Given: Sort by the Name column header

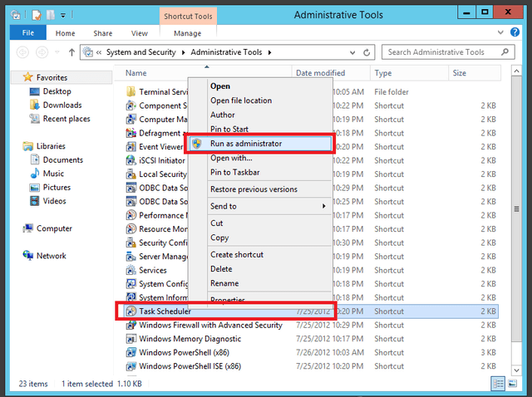Looking at the screenshot, I should tap(203, 73).
